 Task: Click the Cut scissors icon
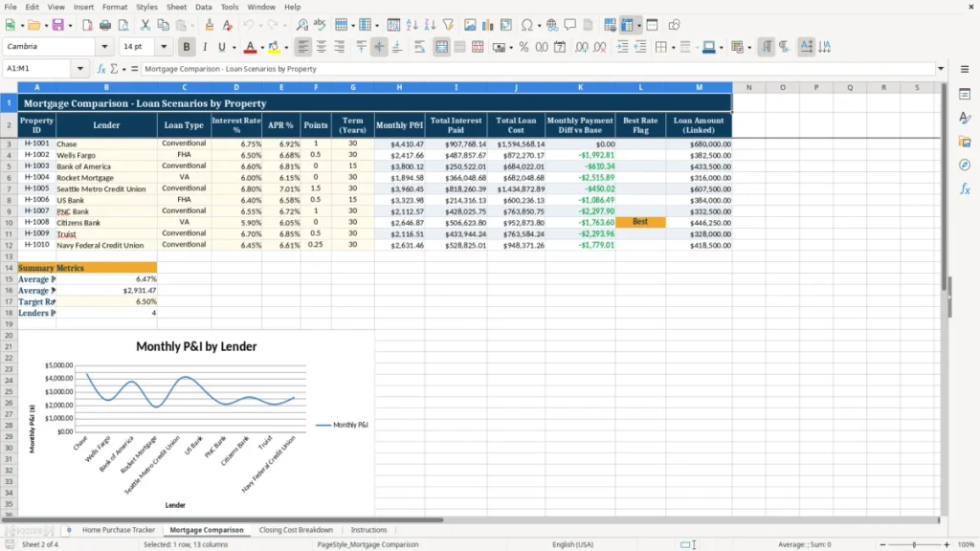click(145, 25)
